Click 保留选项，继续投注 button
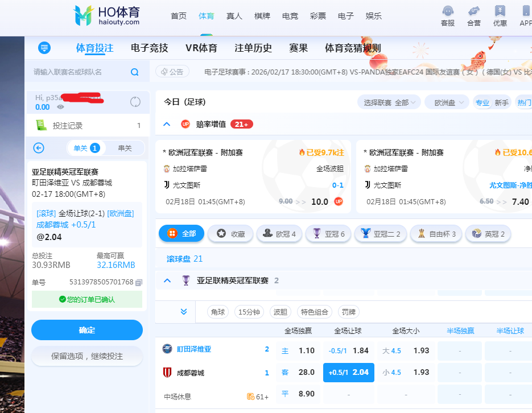 (86, 356)
